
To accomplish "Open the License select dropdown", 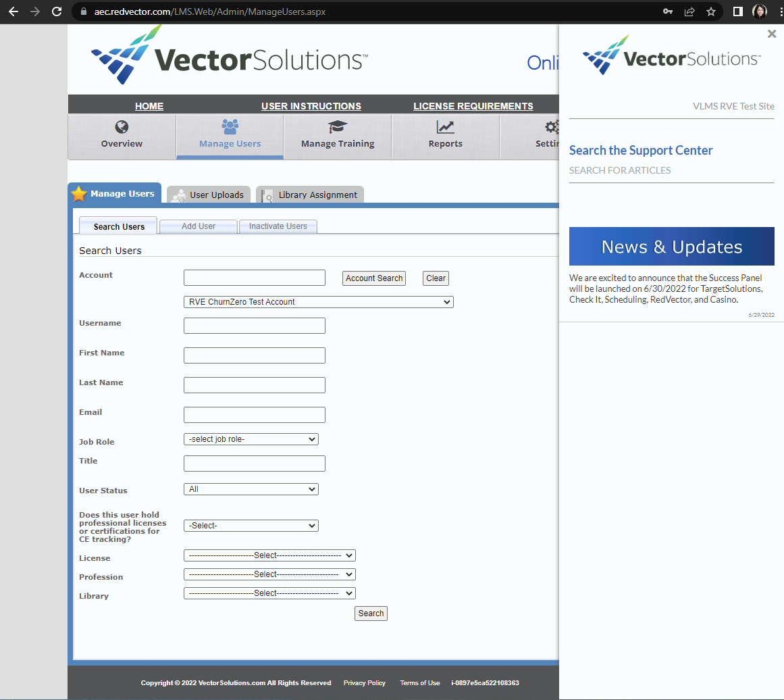I will [x=269, y=555].
